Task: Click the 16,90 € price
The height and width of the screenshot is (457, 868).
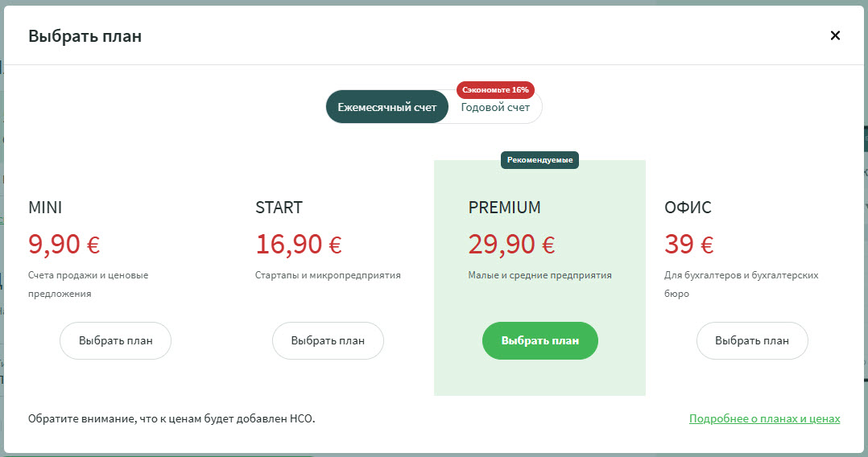Action: pos(299,244)
